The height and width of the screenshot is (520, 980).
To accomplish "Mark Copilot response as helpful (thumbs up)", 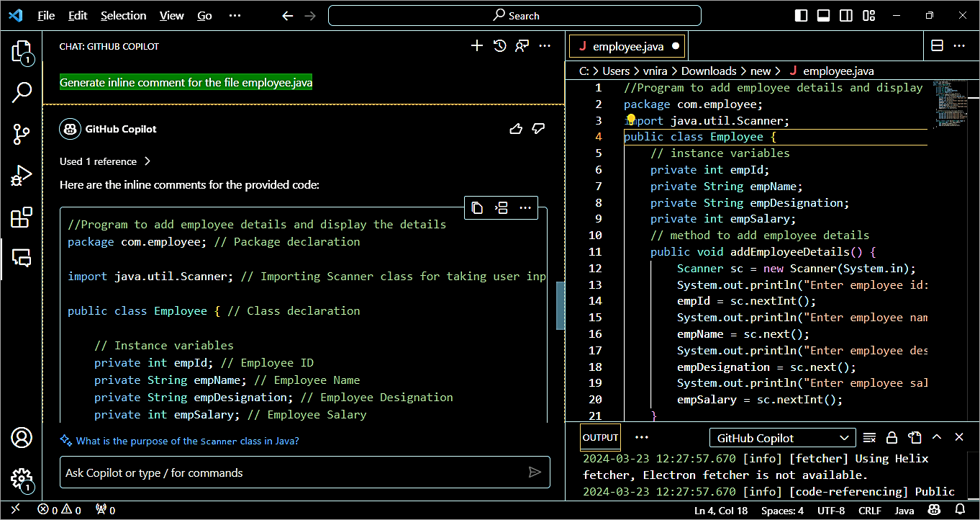I will click(515, 129).
